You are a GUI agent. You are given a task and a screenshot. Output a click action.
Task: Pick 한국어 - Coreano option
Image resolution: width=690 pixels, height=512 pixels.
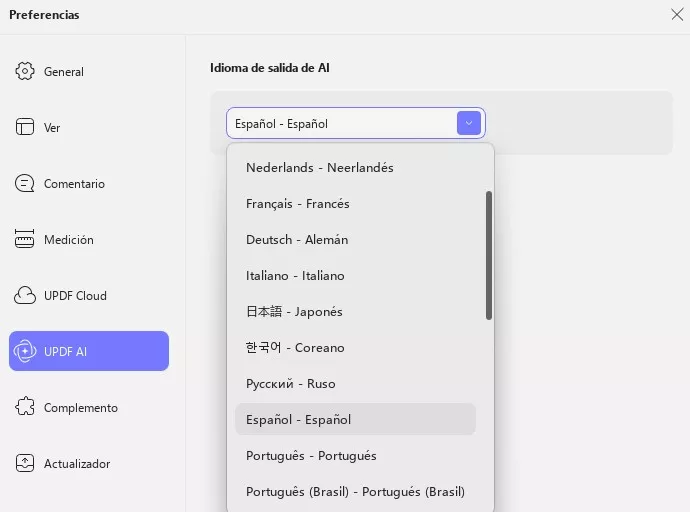356,347
